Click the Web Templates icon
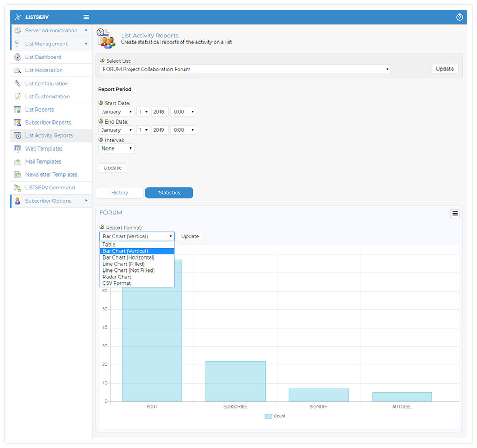Image resolution: width=477 pixels, height=448 pixels. tap(18, 148)
